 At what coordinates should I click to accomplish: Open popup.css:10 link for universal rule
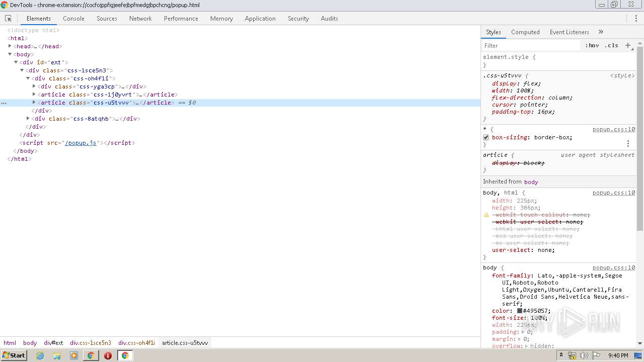tap(614, 129)
